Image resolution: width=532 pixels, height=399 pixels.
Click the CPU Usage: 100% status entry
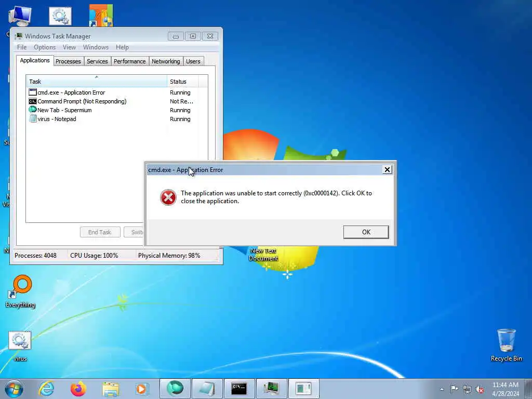[x=94, y=256]
